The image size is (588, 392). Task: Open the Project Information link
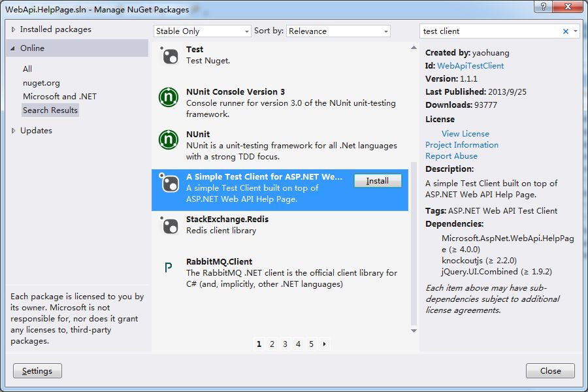(462, 145)
